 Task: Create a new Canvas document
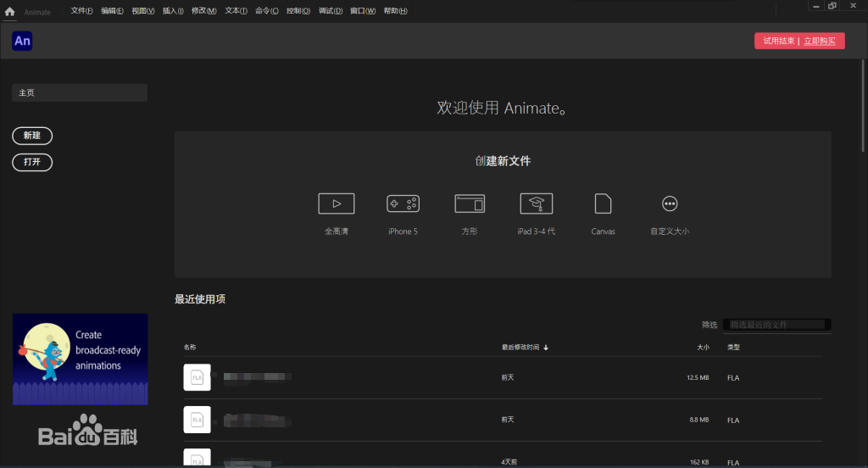click(x=603, y=203)
